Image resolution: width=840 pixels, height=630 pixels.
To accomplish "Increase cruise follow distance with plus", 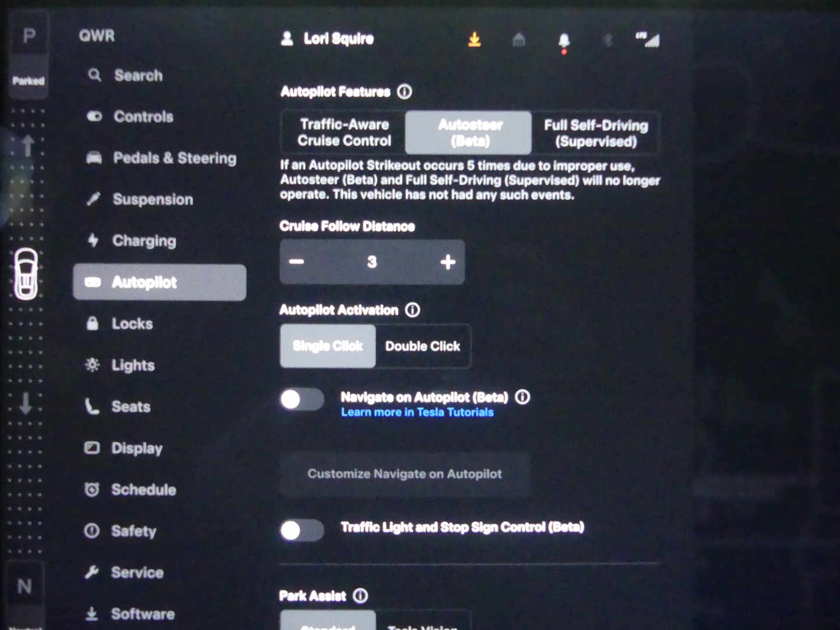I will [447, 262].
